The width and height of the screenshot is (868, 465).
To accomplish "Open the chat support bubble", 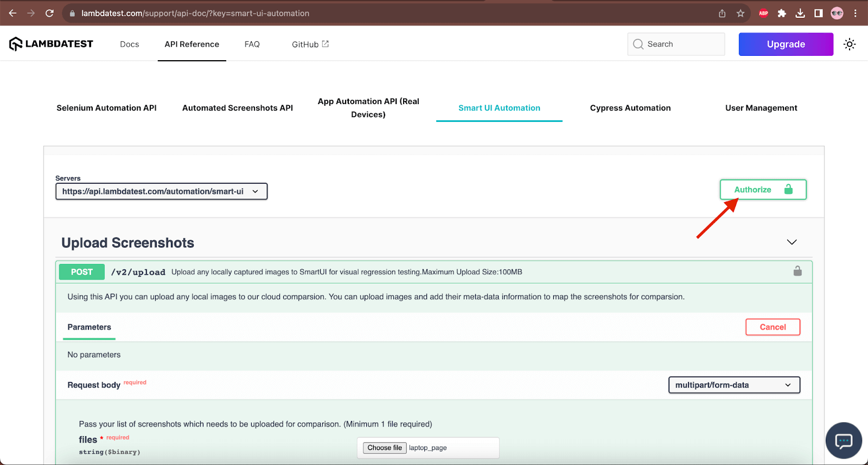I will tap(844, 441).
